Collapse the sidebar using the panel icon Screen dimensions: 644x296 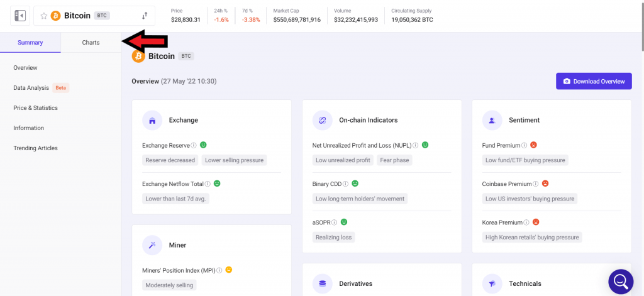point(20,16)
